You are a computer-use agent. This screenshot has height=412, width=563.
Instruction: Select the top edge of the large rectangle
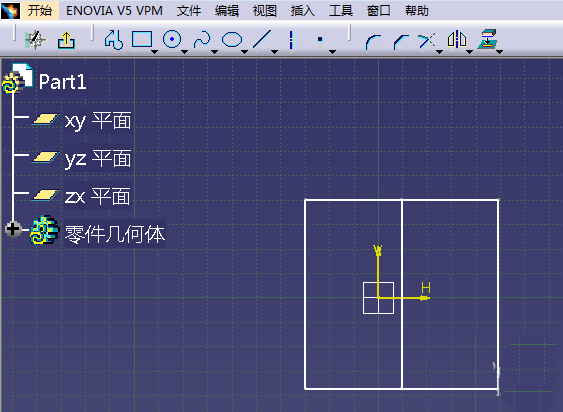pyautogui.click(x=401, y=200)
